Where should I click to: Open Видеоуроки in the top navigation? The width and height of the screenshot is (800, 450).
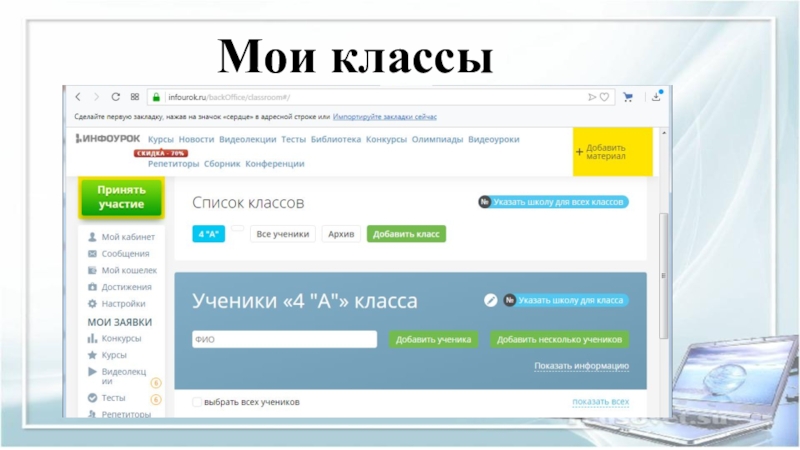(494, 139)
